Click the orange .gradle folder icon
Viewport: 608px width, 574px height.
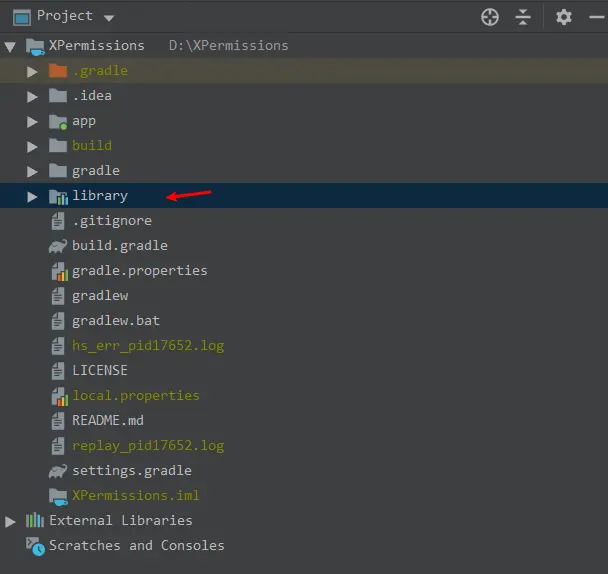(x=58, y=71)
